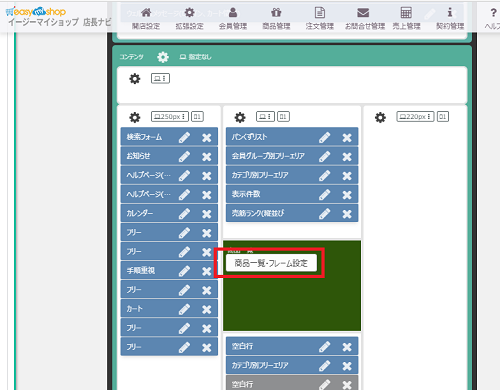Go to 会員管理
The image size is (500, 390).
point(233,19)
